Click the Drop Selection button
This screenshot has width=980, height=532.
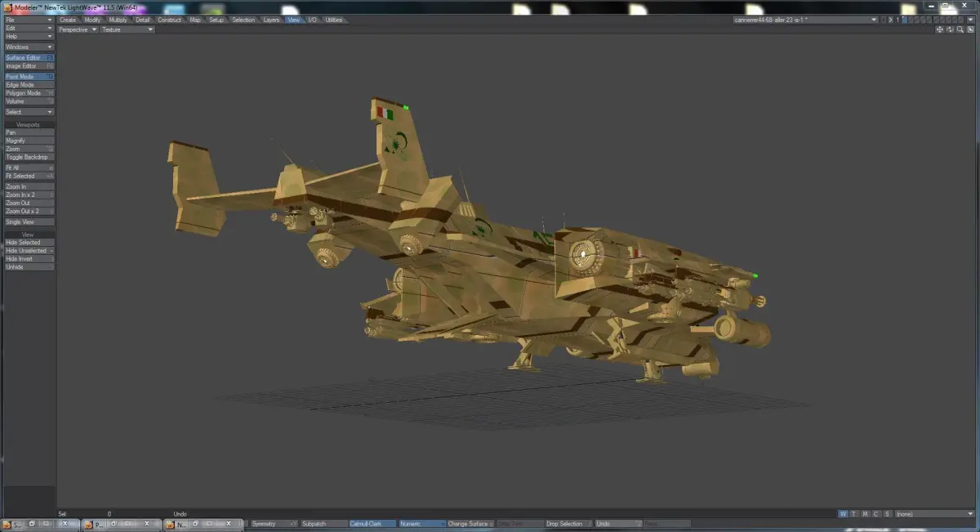tap(569, 524)
